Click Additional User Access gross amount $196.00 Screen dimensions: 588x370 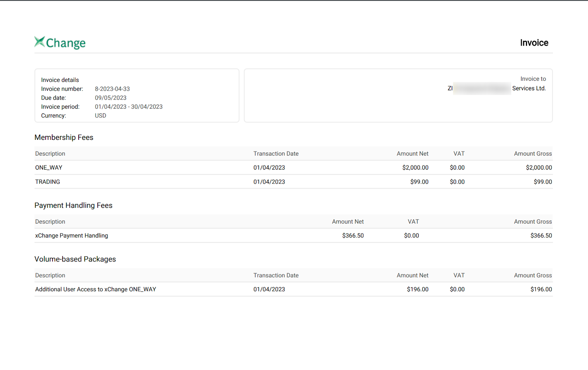tap(541, 289)
